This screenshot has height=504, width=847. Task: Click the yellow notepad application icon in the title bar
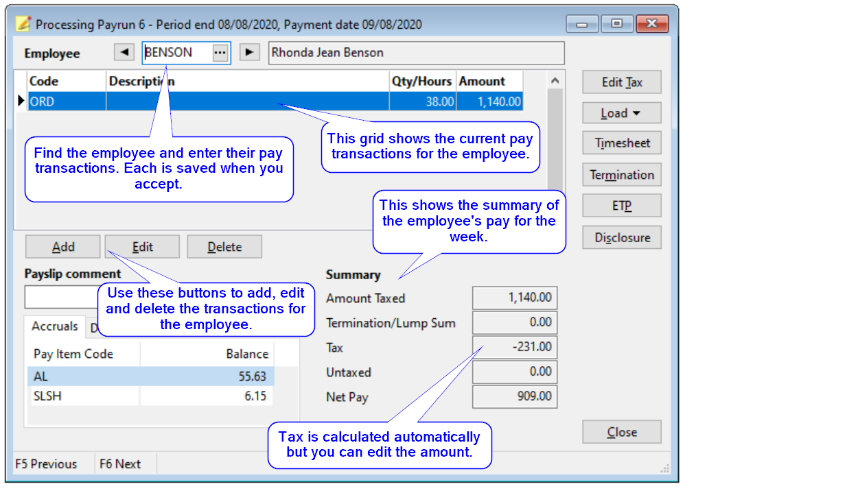(x=22, y=23)
